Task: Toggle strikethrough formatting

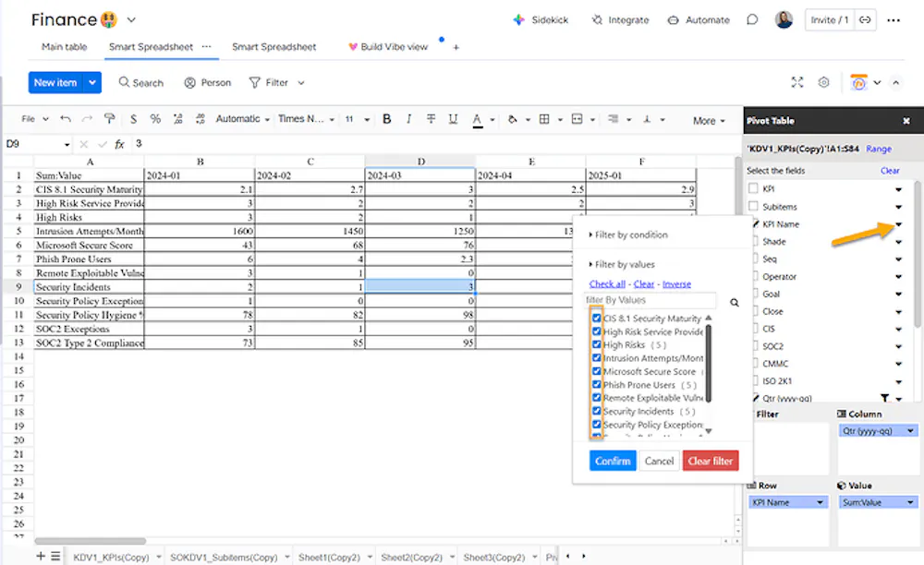Action: pyautogui.click(x=431, y=119)
